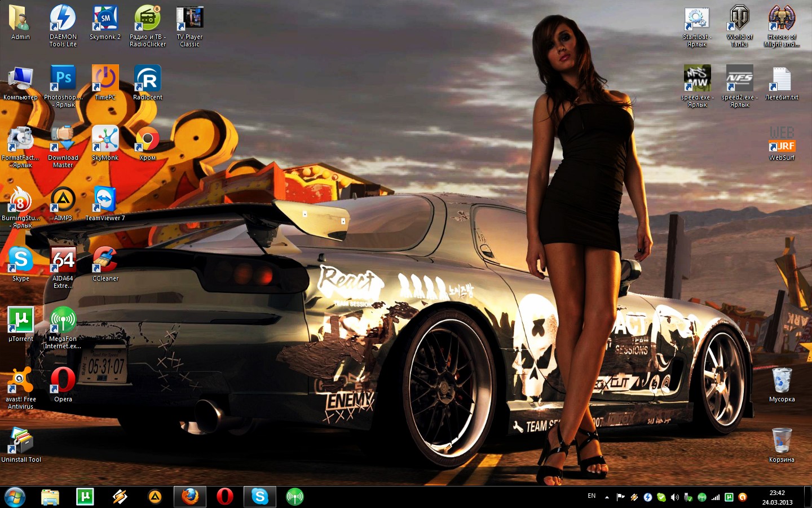
Task: Click the AIDA64 Extreme desktop icon
Action: pos(63,268)
